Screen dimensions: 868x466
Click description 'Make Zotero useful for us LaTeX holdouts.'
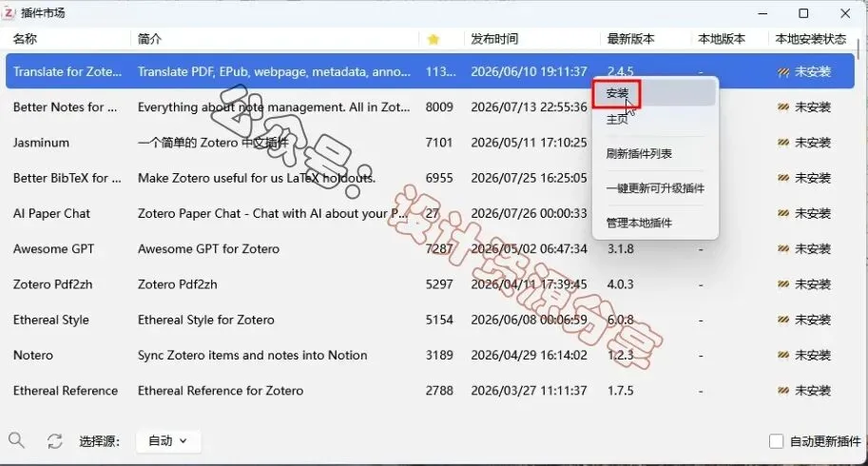tap(257, 178)
